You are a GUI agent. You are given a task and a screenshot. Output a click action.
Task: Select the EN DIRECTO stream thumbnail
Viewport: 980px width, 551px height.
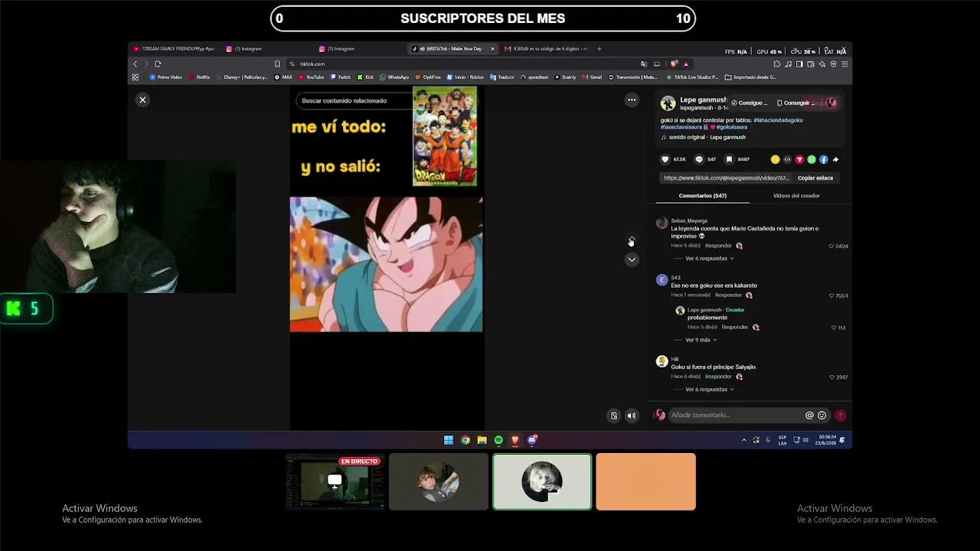point(335,481)
